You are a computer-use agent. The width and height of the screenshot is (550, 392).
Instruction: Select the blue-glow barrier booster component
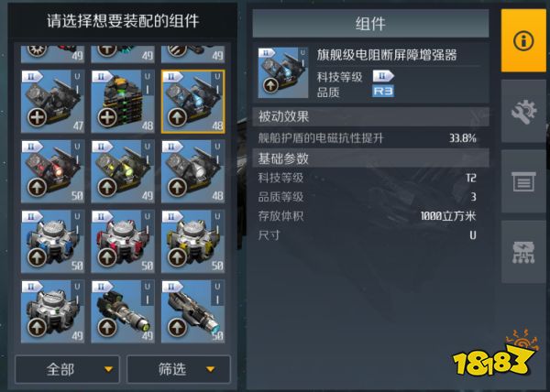point(192,102)
